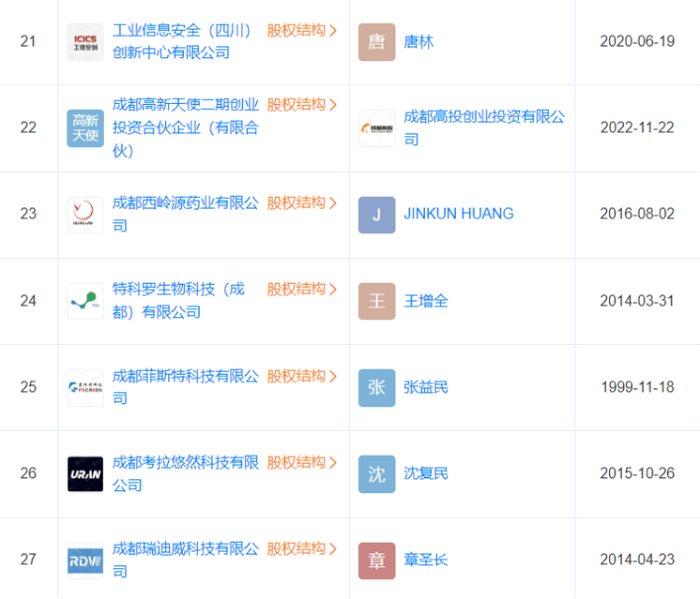Click the 章 avatar beside 章圣长
Screen dimensions: 700x599
point(377,560)
